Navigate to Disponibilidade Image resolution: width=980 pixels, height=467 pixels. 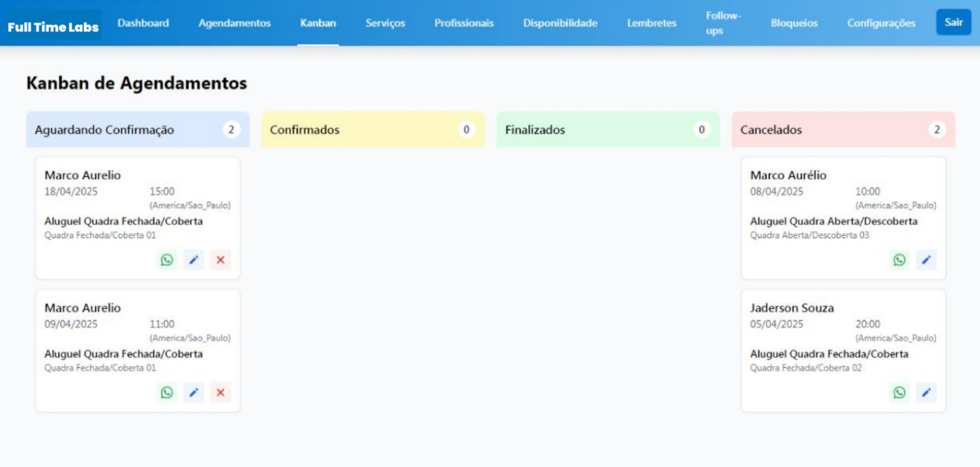[560, 23]
